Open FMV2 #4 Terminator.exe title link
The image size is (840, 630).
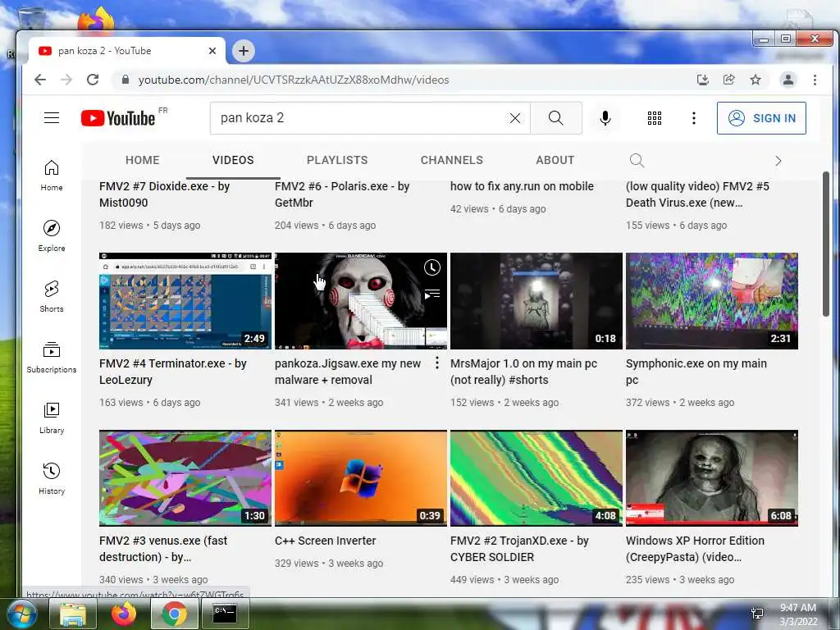coord(172,372)
